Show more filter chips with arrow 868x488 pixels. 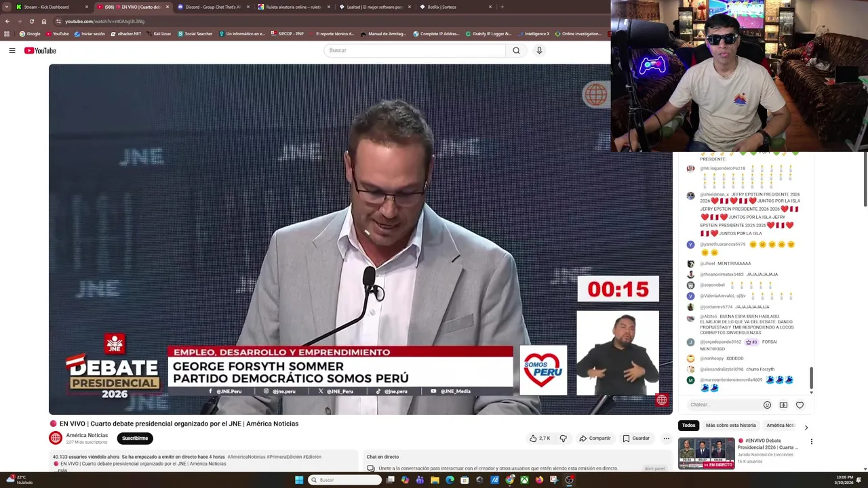(806, 427)
